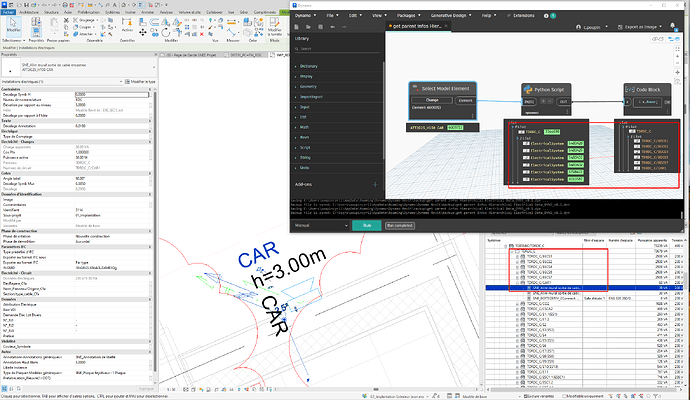Image resolution: width=690 pixels, height=400 pixels.
Task: Click the Extensions item in Dynamo menu bar
Action: tap(521, 15)
